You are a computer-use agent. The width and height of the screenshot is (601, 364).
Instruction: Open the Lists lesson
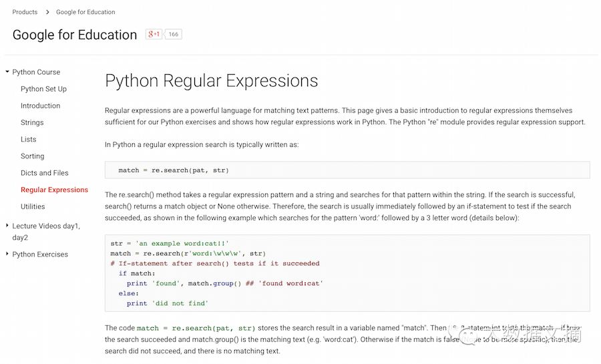[x=28, y=140]
